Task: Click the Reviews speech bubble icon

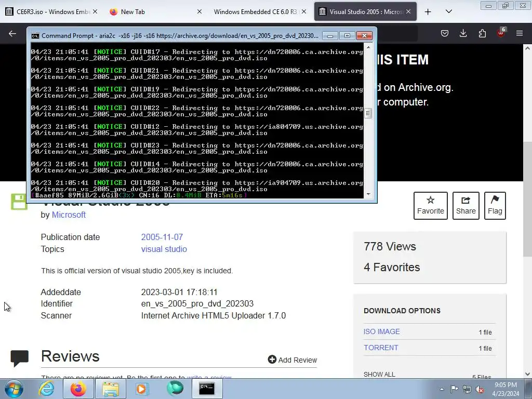Action: [x=20, y=358]
